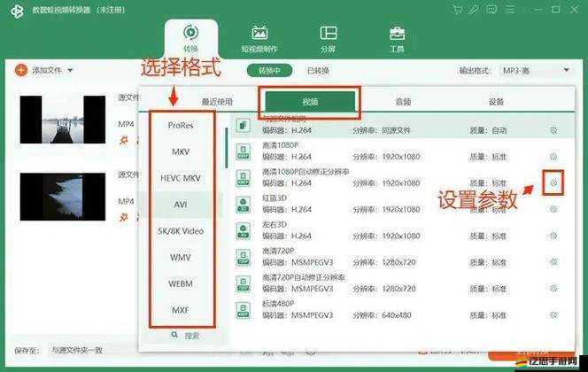This screenshot has width=588, height=372.
Task: Select the 最近使用 recently used tab
Action: 217,102
